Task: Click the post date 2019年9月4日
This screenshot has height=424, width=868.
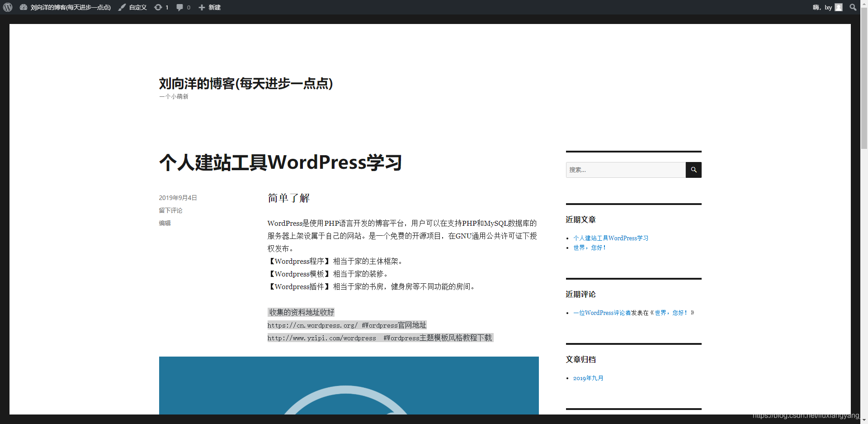Action: point(178,198)
